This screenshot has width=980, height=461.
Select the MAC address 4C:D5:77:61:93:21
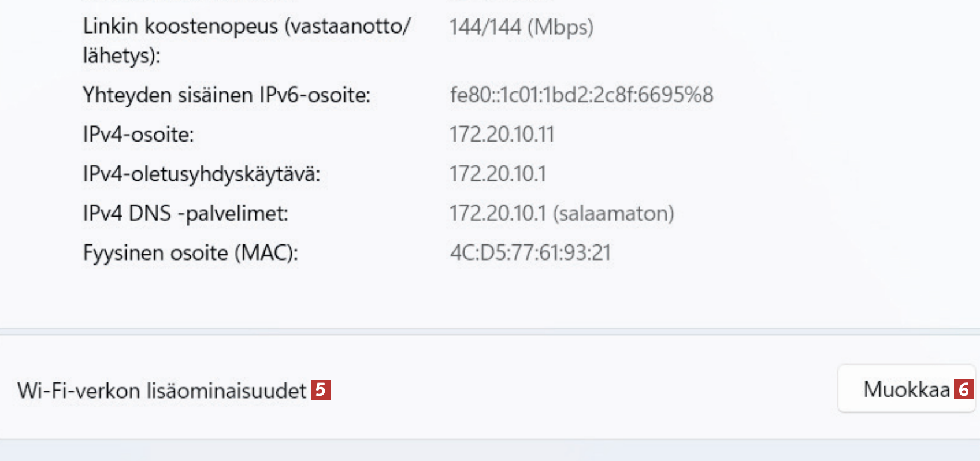coord(530,253)
